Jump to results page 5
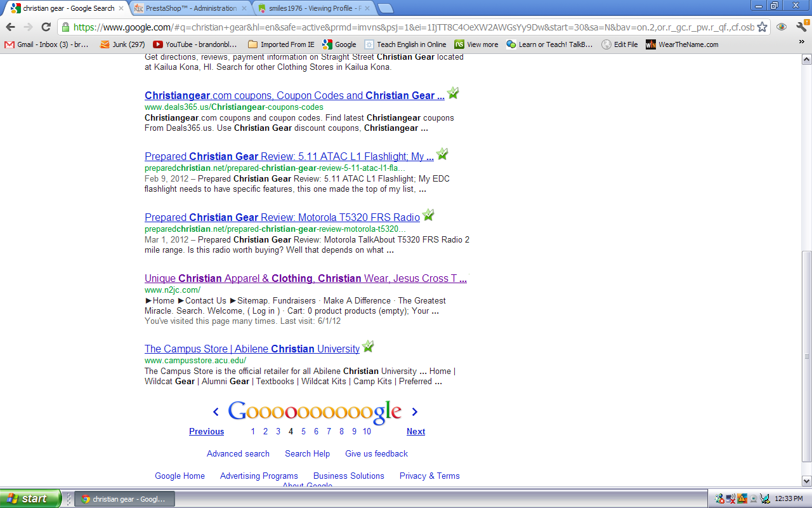Screen dimensions: 812x508 303,432
